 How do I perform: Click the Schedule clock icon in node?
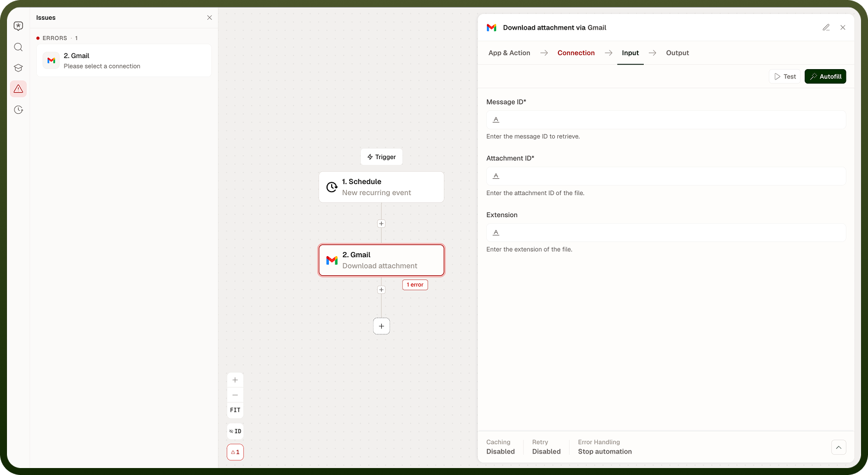click(332, 187)
